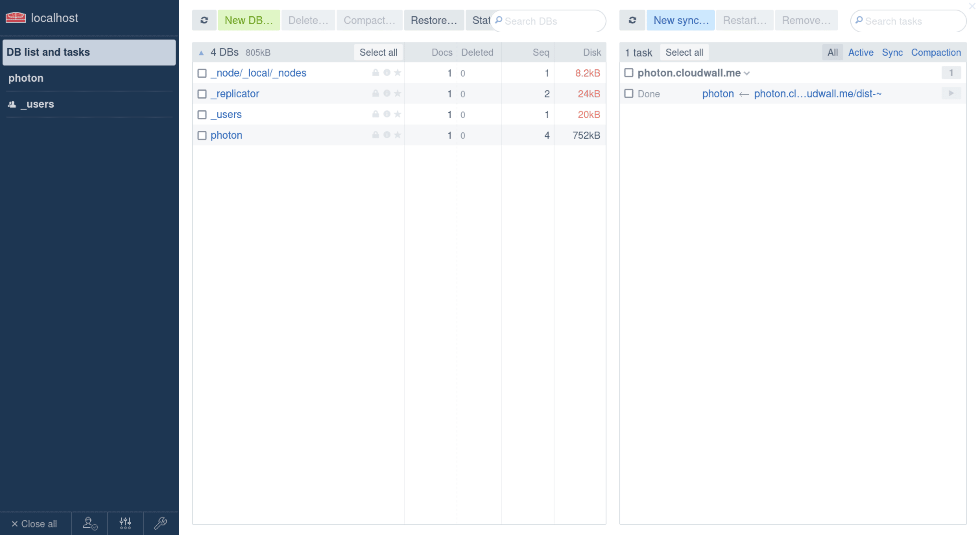Image resolution: width=980 pixels, height=535 pixels.
Task: Click the lock icon in _replicator row
Action: click(x=376, y=93)
